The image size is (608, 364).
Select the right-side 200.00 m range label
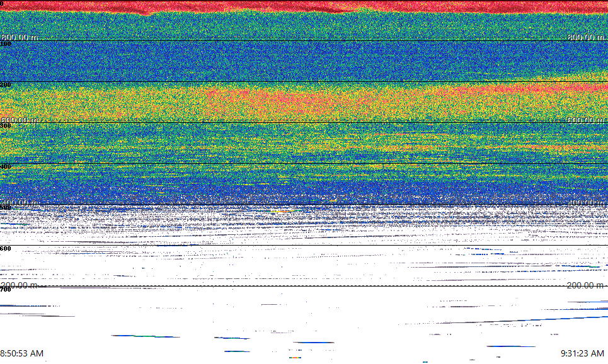(x=585, y=285)
